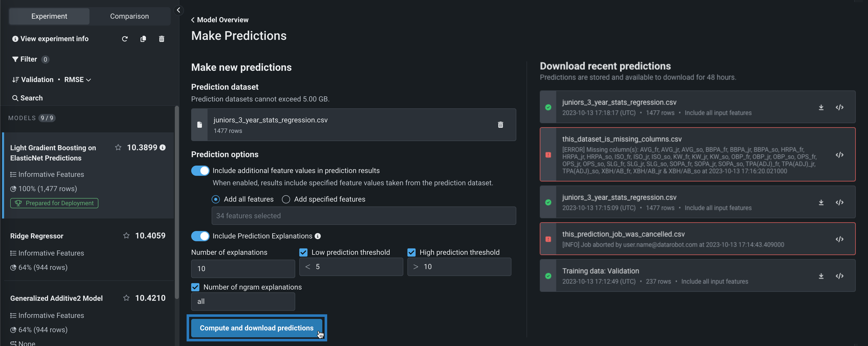868x346 pixels.
Task: Go back to Model Overview
Action: click(220, 20)
